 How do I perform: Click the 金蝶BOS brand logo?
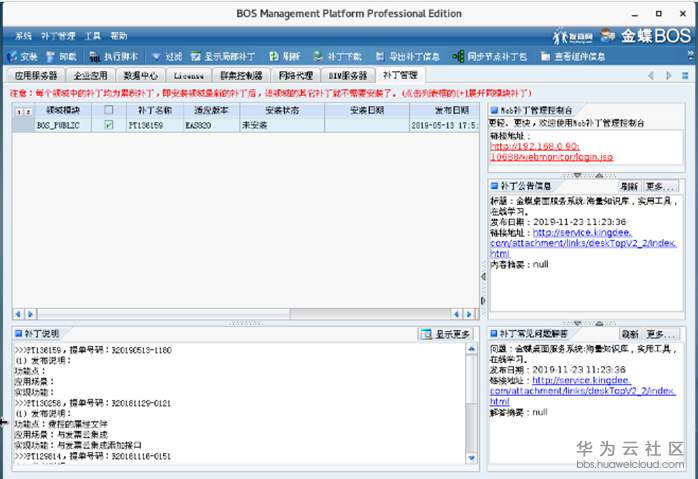point(656,36)
